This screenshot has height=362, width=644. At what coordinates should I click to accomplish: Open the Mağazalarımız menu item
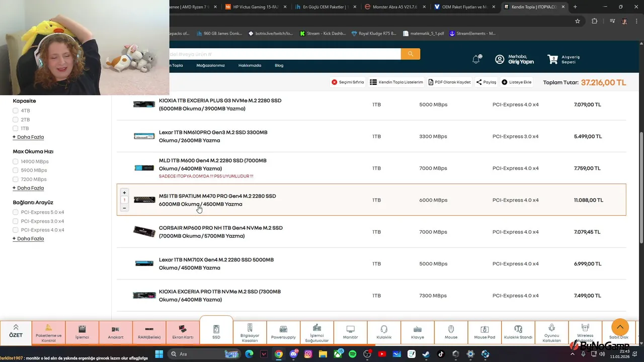[x=210, y=65]
